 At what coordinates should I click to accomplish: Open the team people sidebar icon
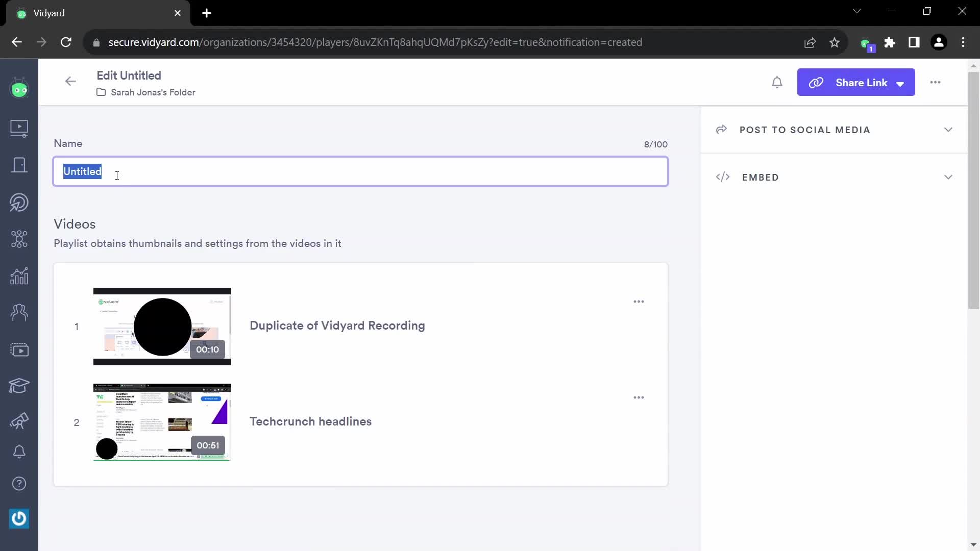click(19, 312)
